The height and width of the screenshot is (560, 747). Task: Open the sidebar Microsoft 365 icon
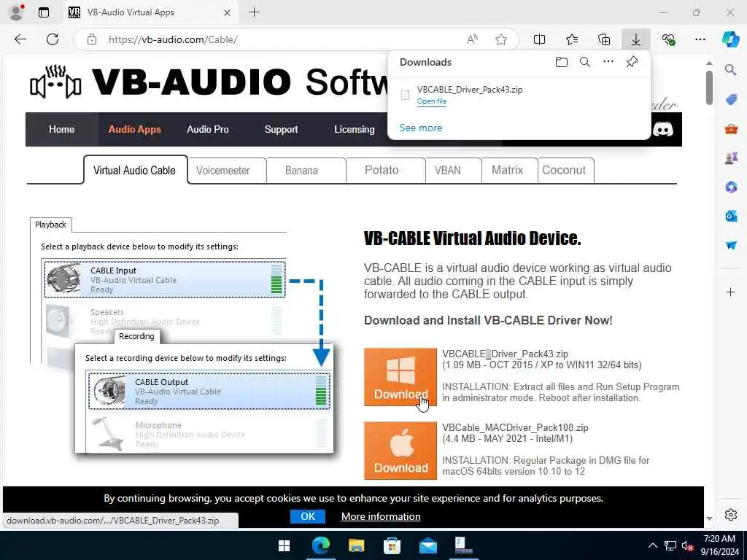coord(731,187)
